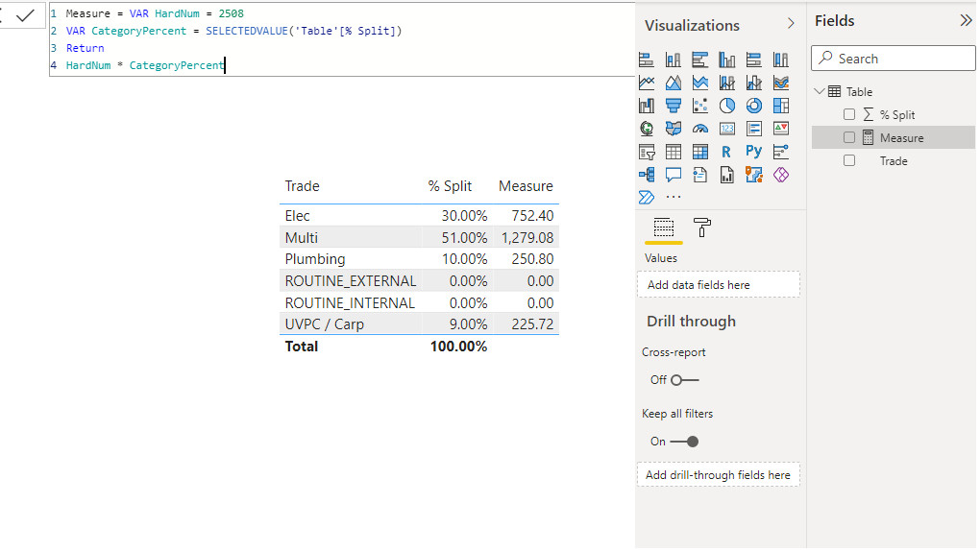
Task: Commit the DAX formula with the checkmark
Action: (25, 15)
